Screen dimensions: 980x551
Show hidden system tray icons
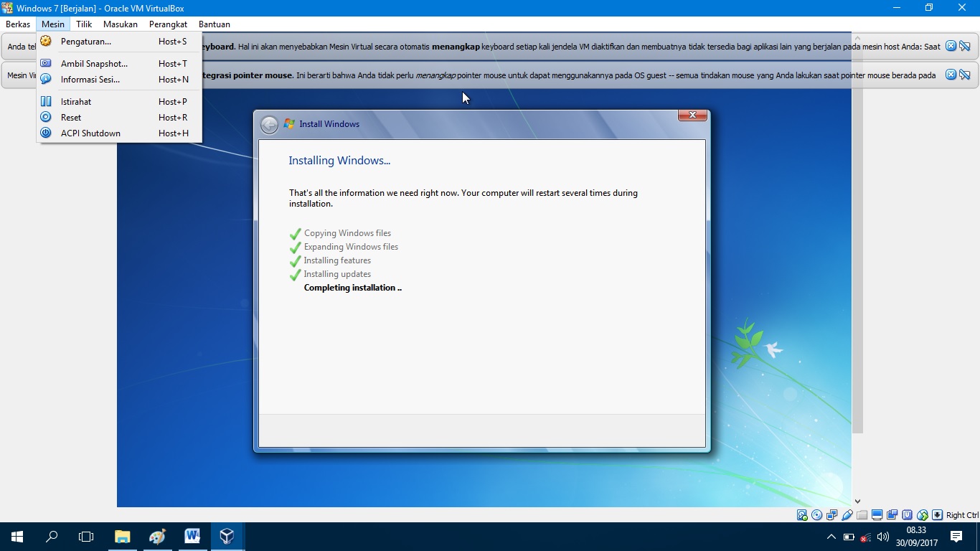(x=831, y=537)
